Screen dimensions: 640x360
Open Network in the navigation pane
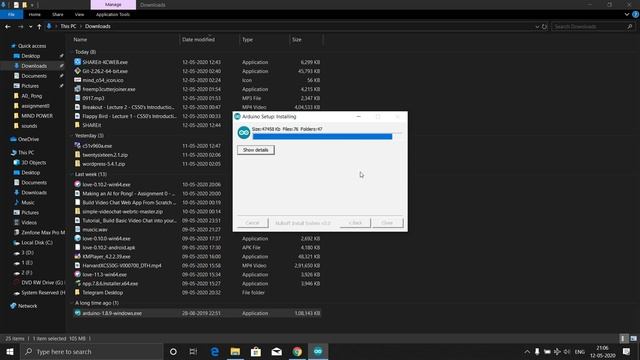[x=27, y=306]
